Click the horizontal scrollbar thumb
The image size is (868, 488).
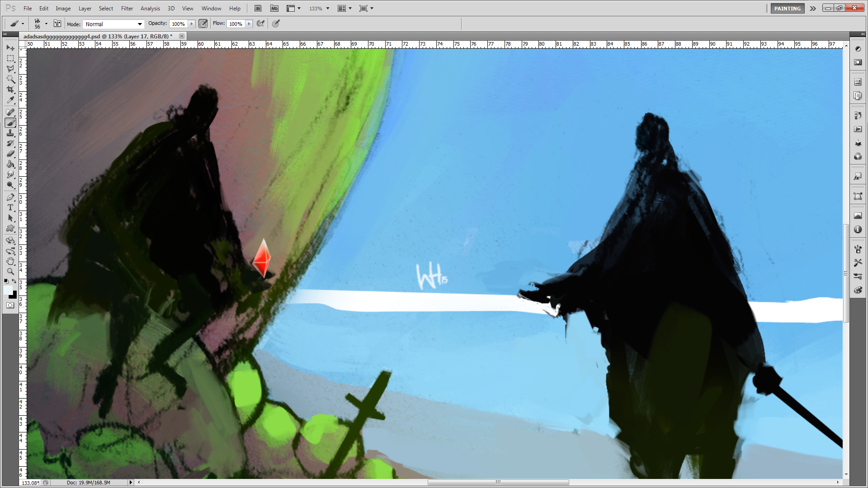click(x=498, y=482)
